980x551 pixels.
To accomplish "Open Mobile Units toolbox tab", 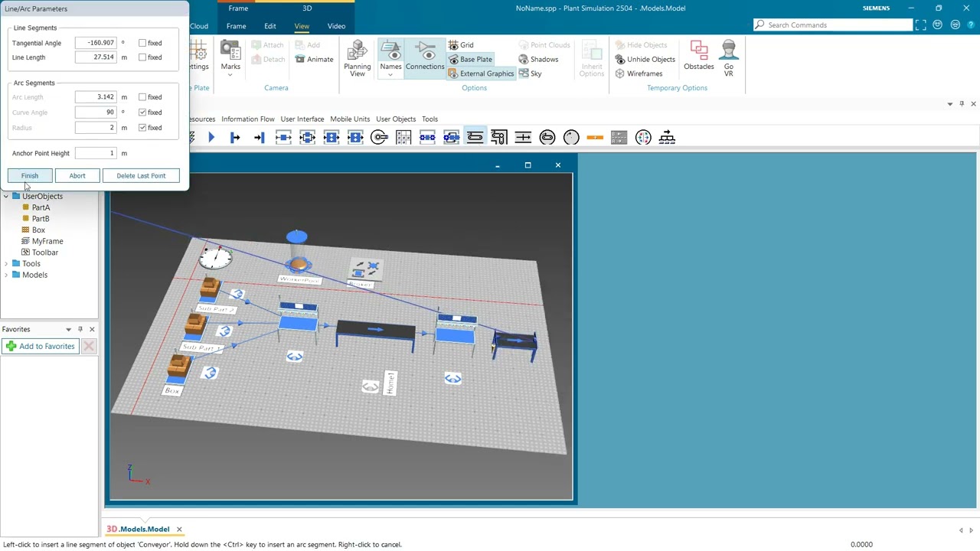I will (x=350, y=119).
